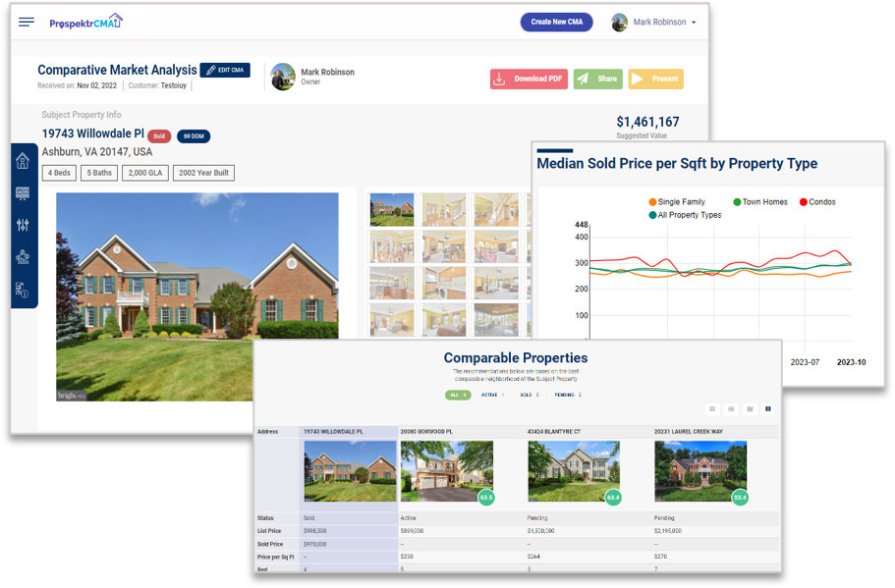Open the Willowdale Pl comparable photo

(x=350, y=471)
